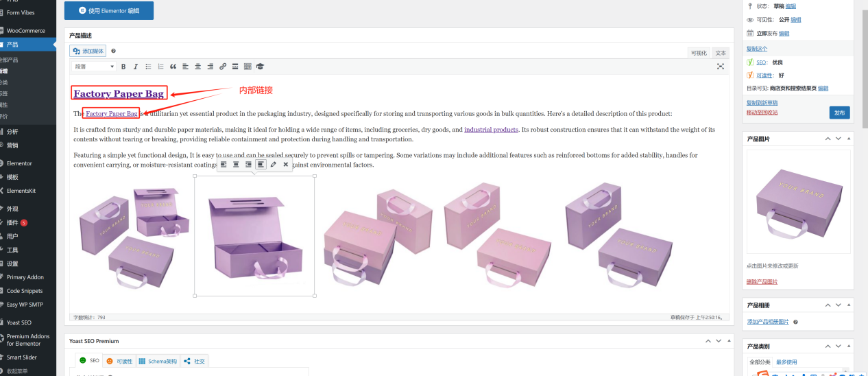Collapse the 产品相册 panel with triangle toggle
This screenshot has height=376, width=868.
coord(847,305)
